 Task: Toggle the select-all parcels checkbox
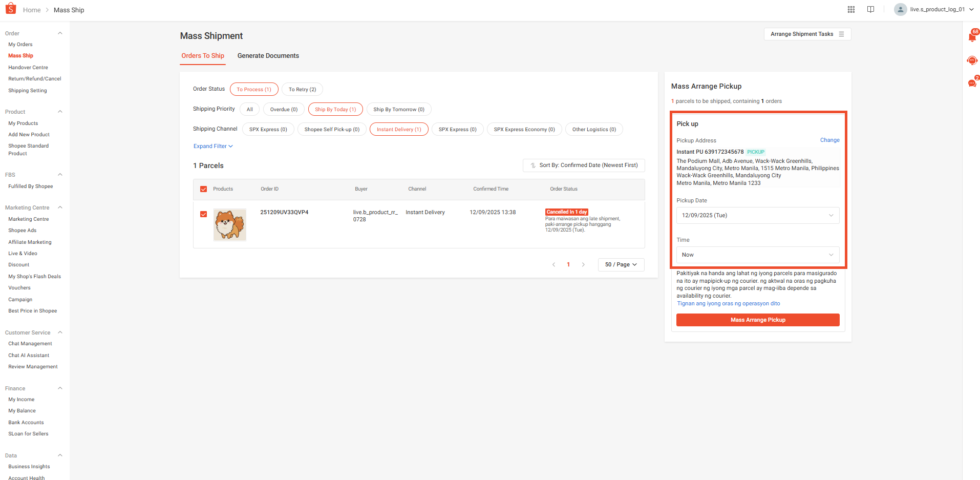203,189
